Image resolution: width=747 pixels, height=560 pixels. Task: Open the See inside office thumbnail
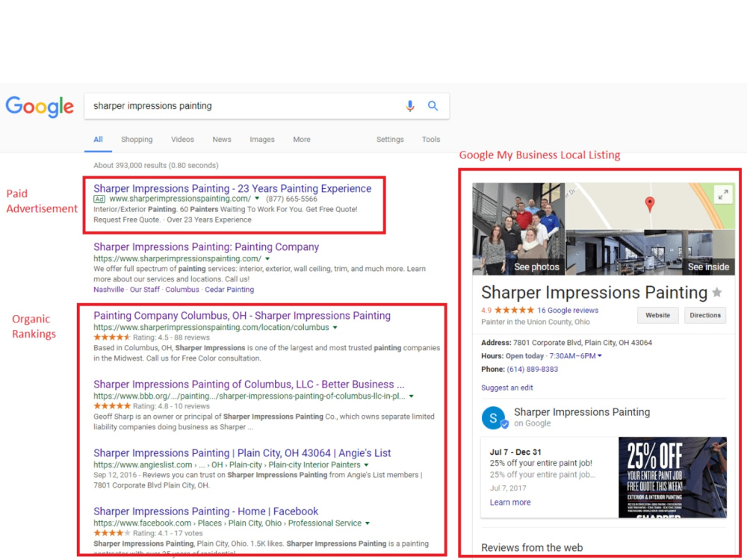[x=650, y=252]
